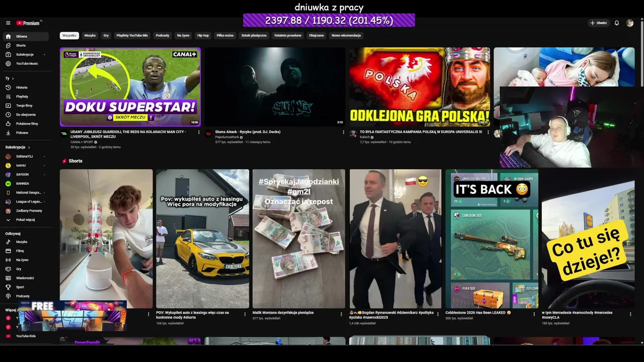Open options for Malik Montana short
Viewport: 644px width, 362px height.
342,314
